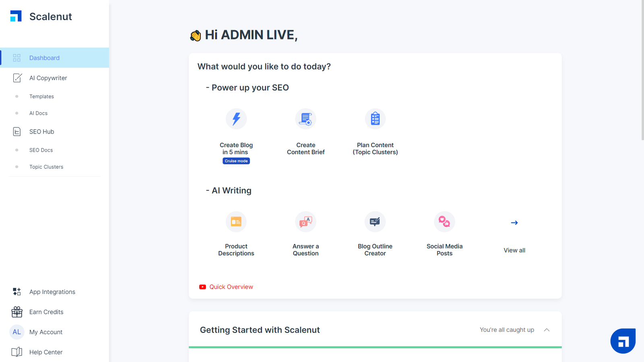Click the Cruise mode badge
644x362 pixels.
pyautogui.click(x=236, y=161)
